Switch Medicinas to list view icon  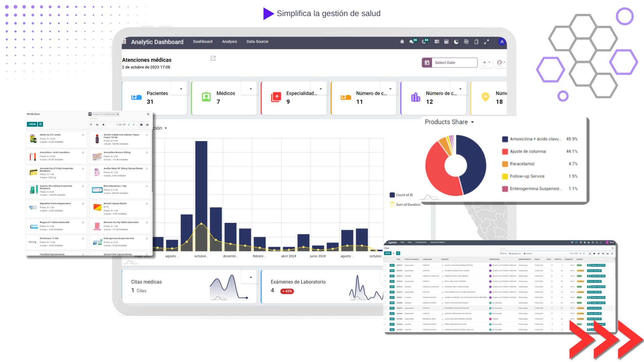[147, 125]
